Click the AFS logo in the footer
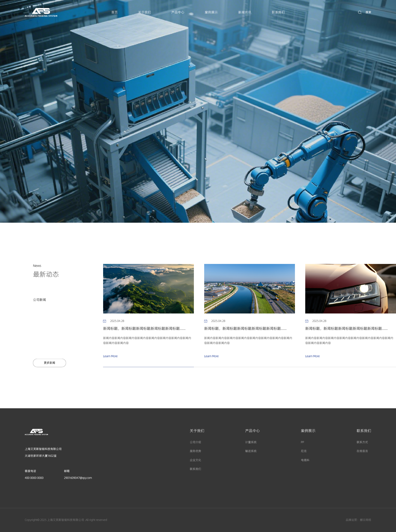Viewport: 396px width, 532px height. [37, 432]
